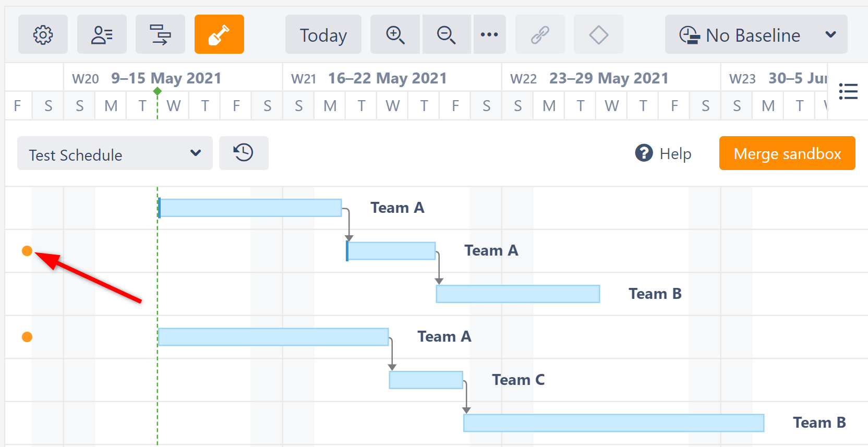Open the Test Schedule dropdown
The width and height of the screenshot is (868, 447).
tap(115, 153)
